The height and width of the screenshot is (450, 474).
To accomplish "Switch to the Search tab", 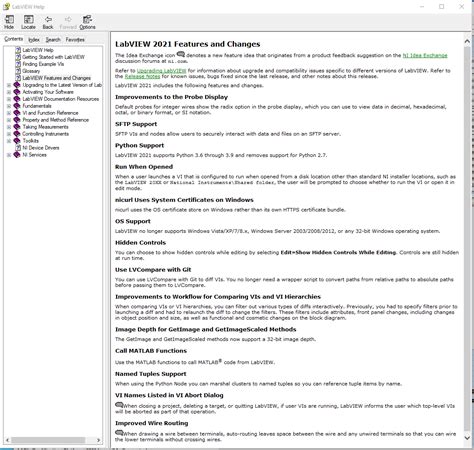I will 53,40.
